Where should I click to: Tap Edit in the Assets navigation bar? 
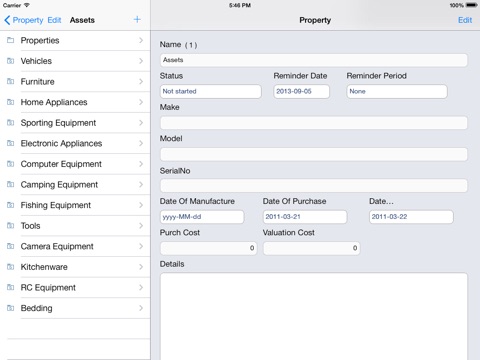coord(54,20)
